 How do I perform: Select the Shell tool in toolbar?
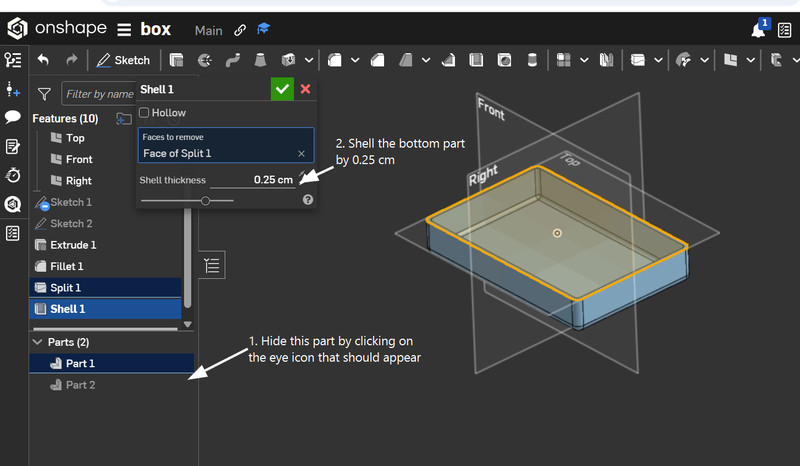[476, 60]
